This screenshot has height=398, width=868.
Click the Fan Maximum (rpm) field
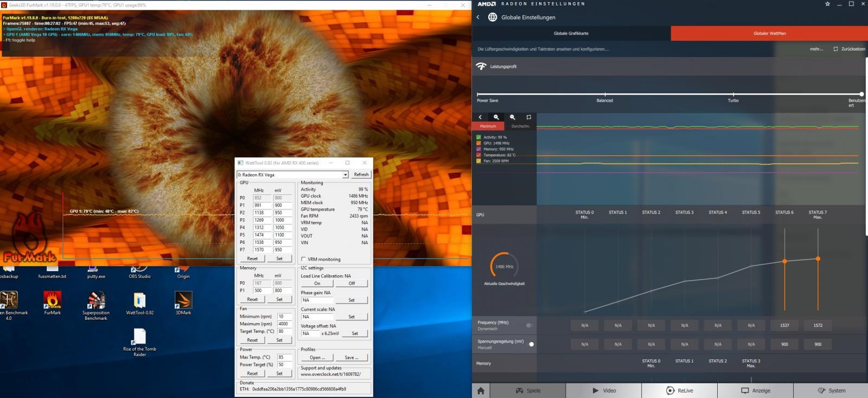[284, 324]
